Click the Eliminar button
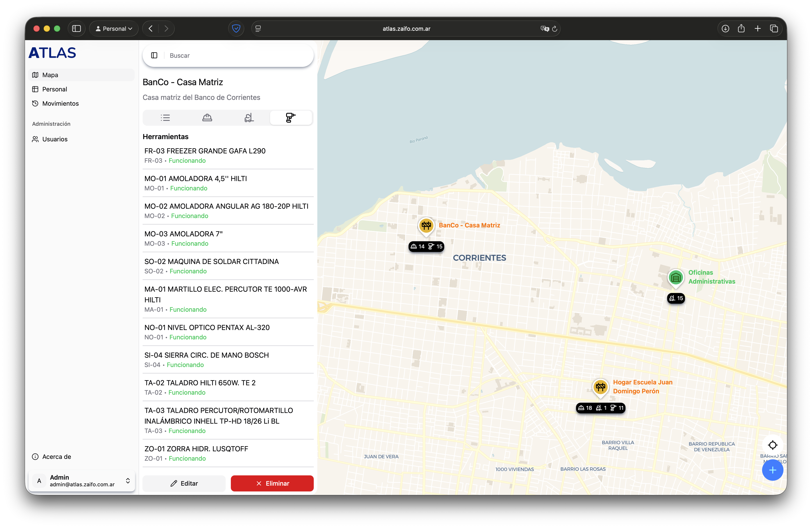The image size is (812, 528). coord(272,483)
